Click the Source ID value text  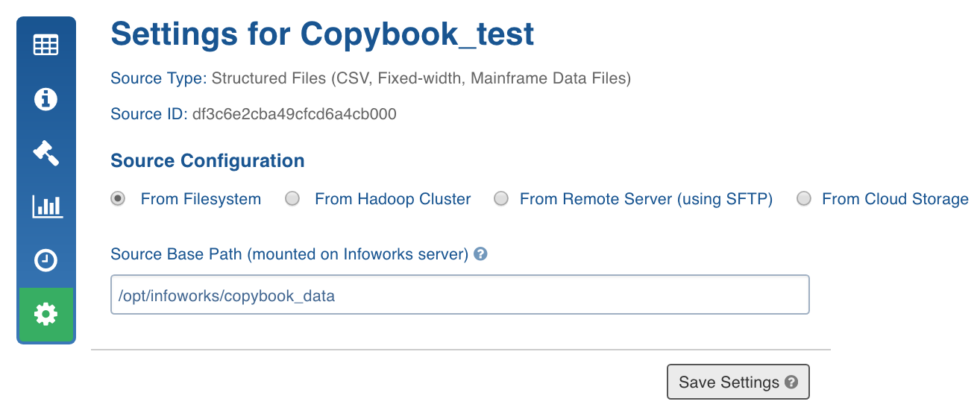pyautogui.click(x=294, y=114)
